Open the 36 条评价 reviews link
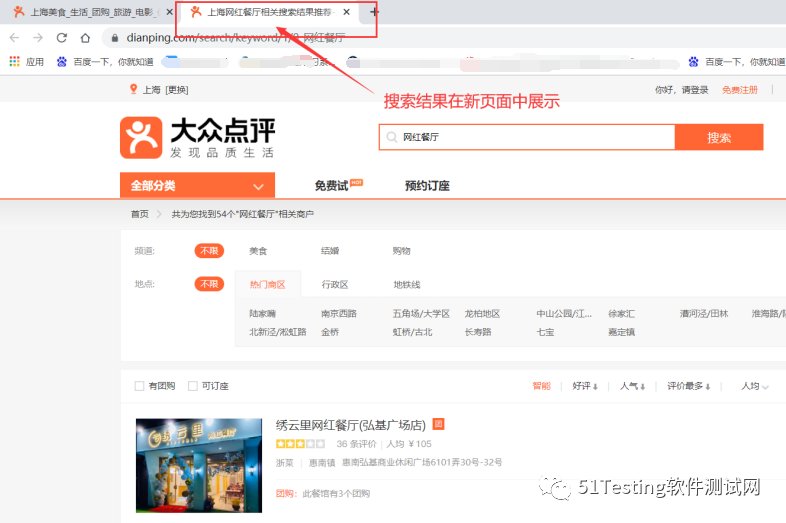 pyautogui.click(x=356, y=444)
